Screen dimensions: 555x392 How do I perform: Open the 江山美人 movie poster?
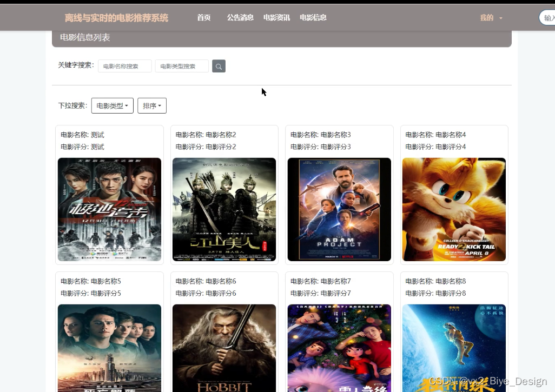tap(224, 209)
